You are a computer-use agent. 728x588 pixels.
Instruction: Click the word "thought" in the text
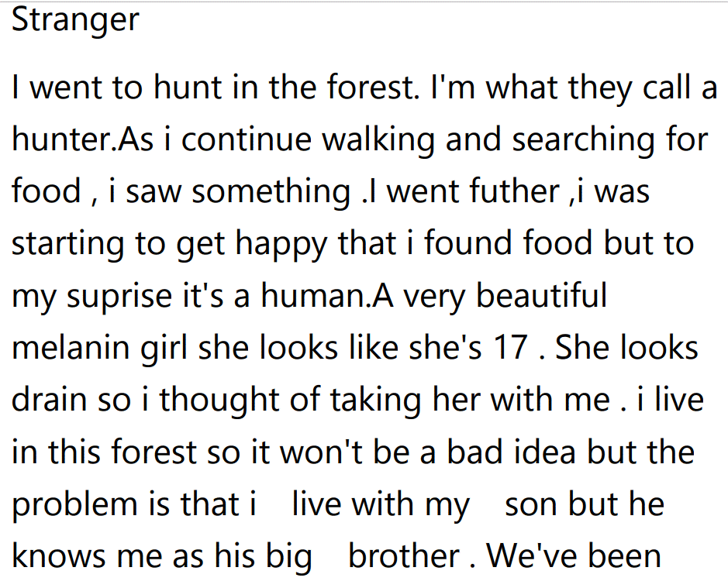pos(213,400)
